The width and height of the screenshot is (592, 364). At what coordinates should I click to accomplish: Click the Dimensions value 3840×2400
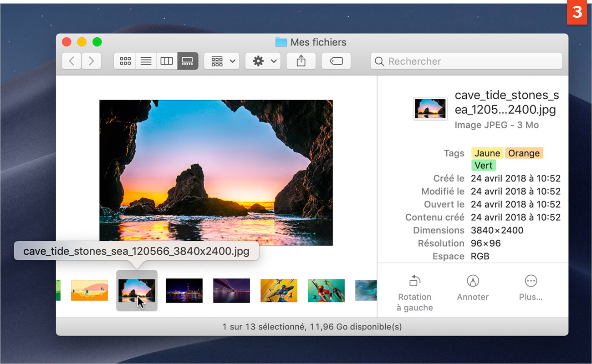pyautogui.click(x=497, y=230)
